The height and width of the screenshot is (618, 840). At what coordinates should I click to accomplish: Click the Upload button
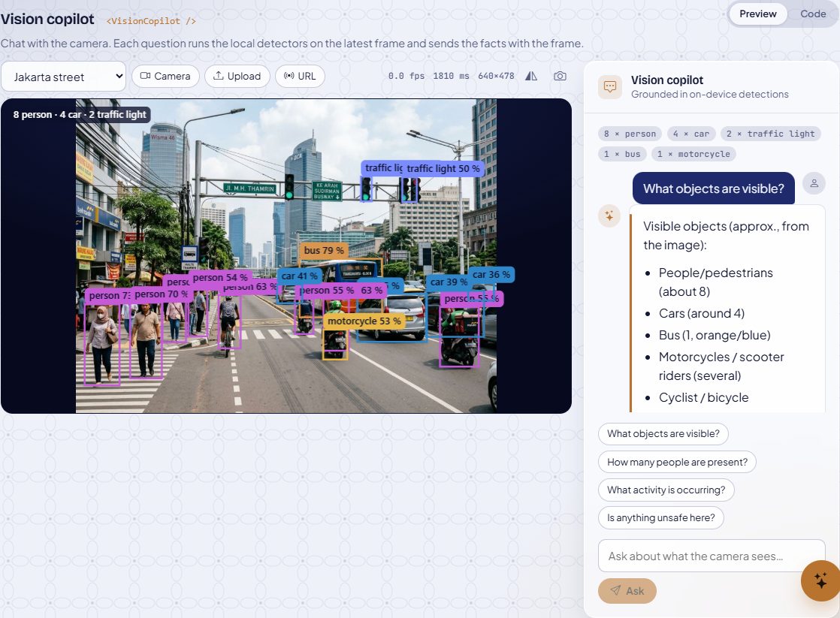point(237,76)
